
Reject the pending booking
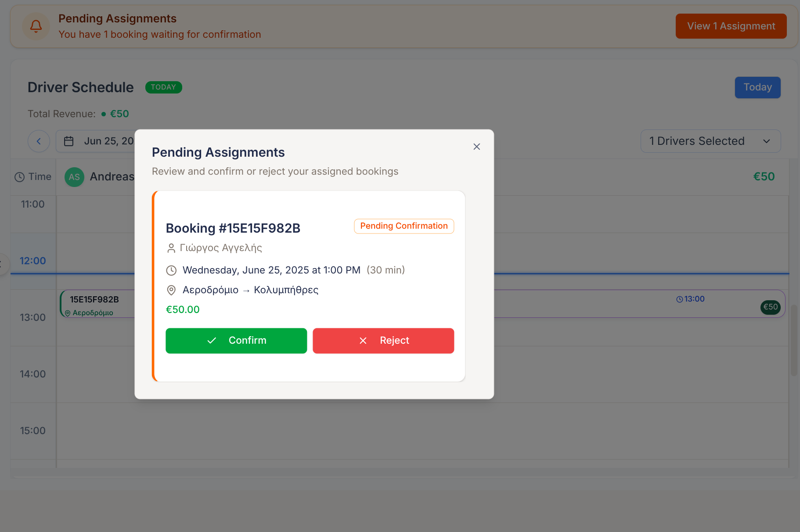[x=383, y=341]
